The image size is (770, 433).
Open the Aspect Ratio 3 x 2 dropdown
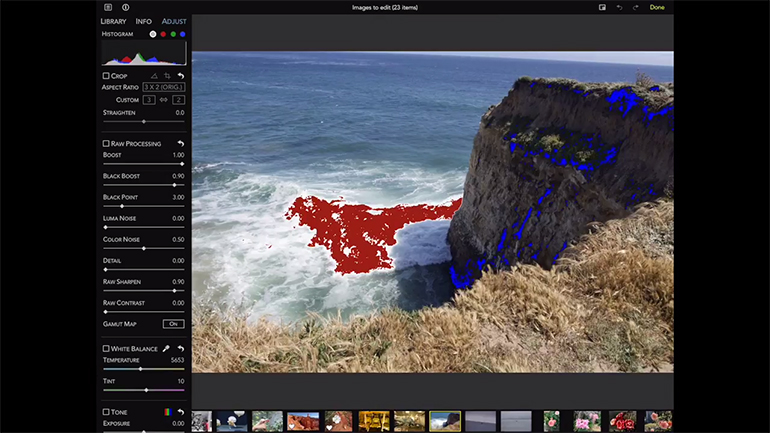click(163, 87)
